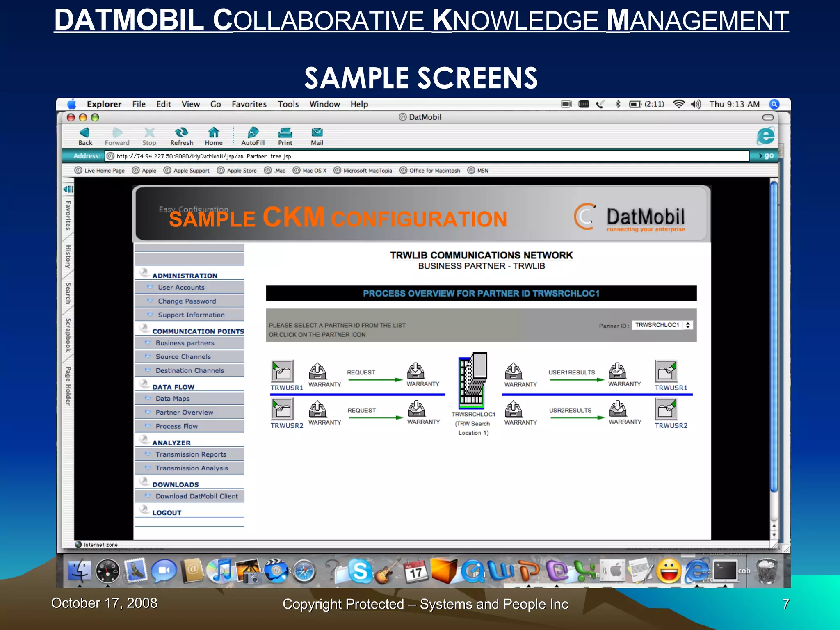Image resolution: width=840 pixels, height=630 pixels.
Task: Open the Partner ID dropdown
Action: 662,325
